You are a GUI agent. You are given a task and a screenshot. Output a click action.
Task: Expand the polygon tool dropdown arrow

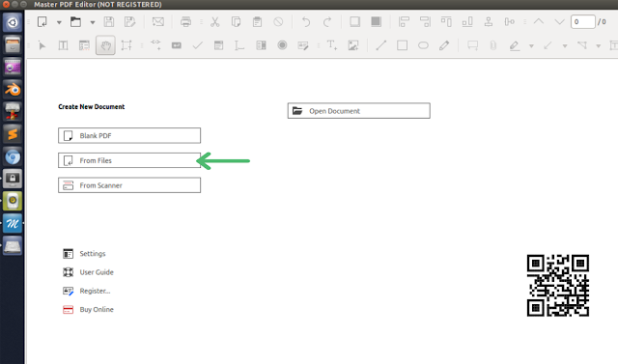coord(599,46)
